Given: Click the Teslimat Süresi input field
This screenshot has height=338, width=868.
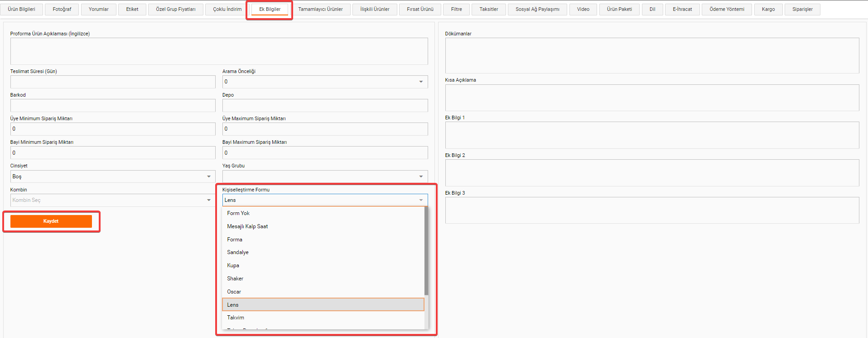Looking at the screenshot, I should point(113,82).
